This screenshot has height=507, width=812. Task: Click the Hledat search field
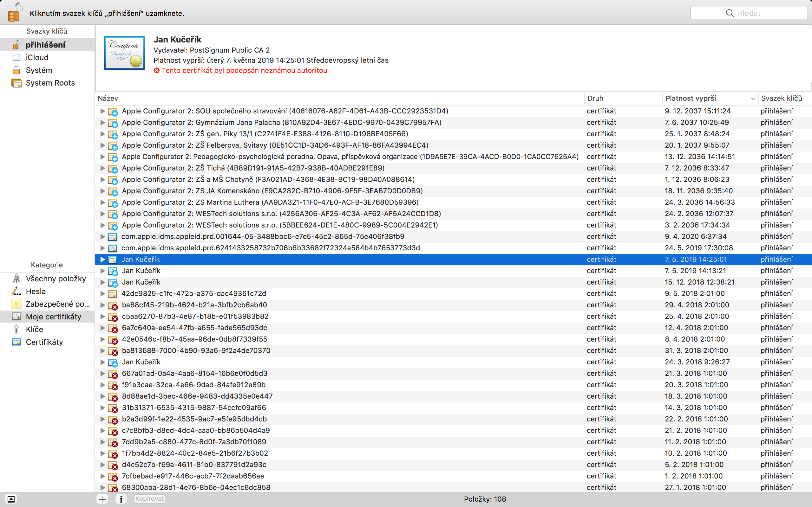(x=749, y=13)
